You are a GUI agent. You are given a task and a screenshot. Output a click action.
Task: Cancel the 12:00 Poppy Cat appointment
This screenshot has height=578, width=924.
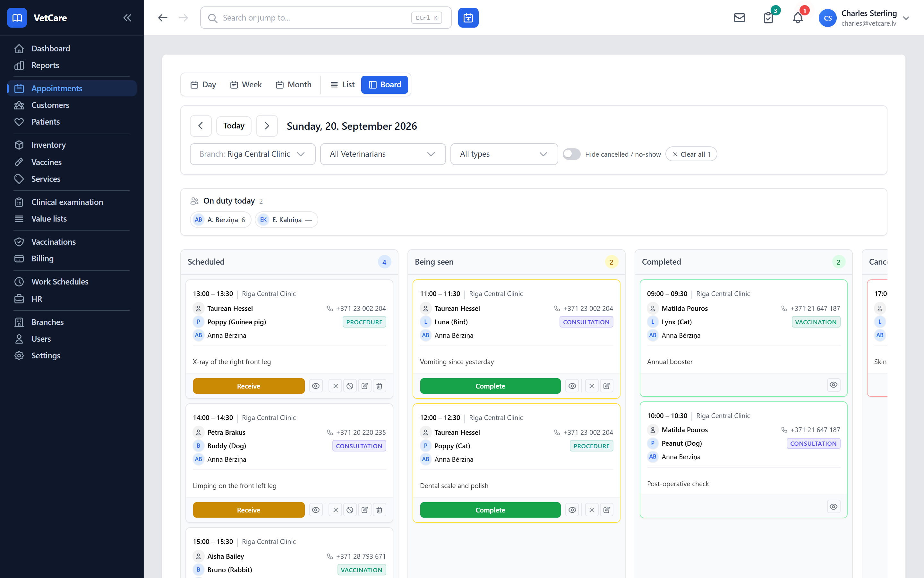591,510
